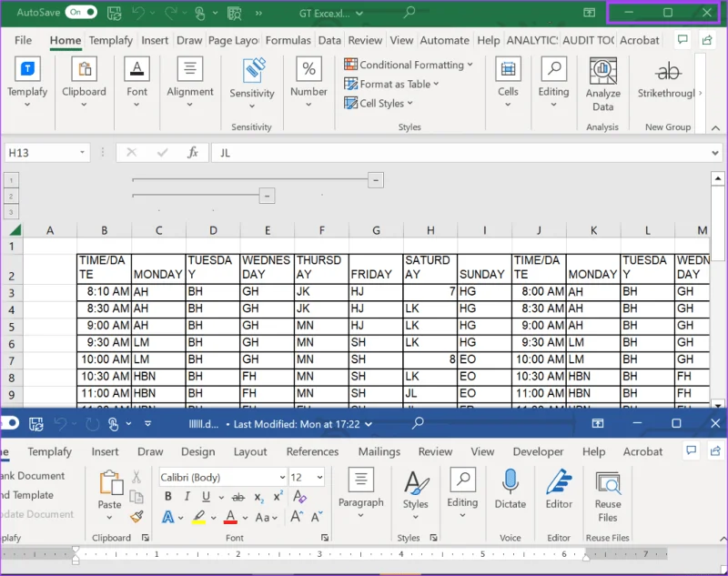Switch to the Formulas tab in Excel
This screenshot has height=576, width=728.
(288, 40)
